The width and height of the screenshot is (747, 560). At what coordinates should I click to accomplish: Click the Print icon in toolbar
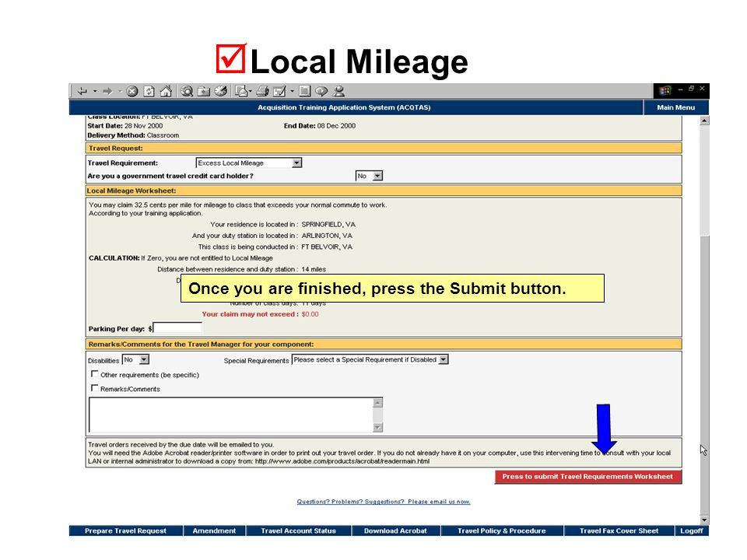pos(262,91)
